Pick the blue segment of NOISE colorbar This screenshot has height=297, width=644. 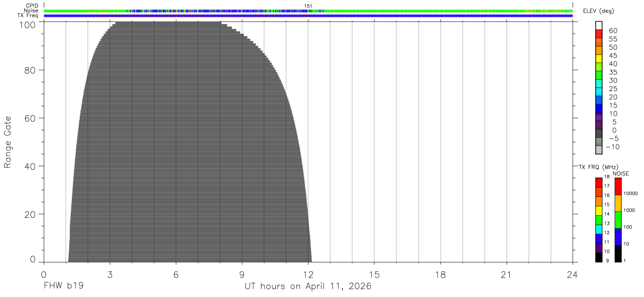pos(618,237)
